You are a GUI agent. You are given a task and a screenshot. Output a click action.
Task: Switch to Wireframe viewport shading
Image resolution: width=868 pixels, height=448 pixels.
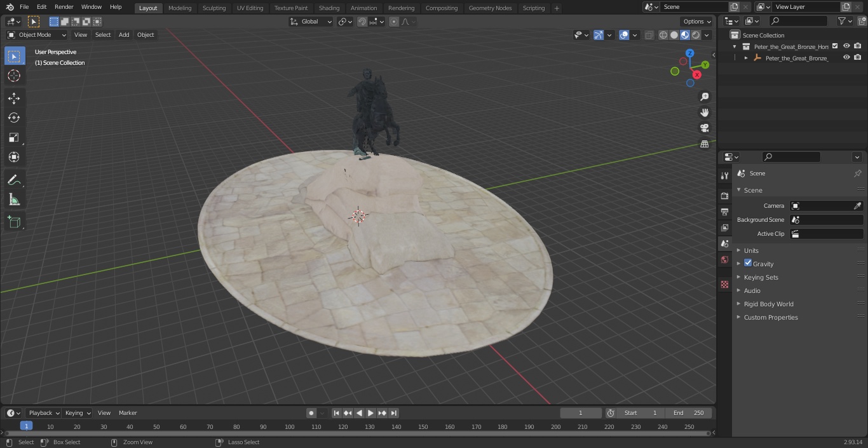[x=663, y=35]
